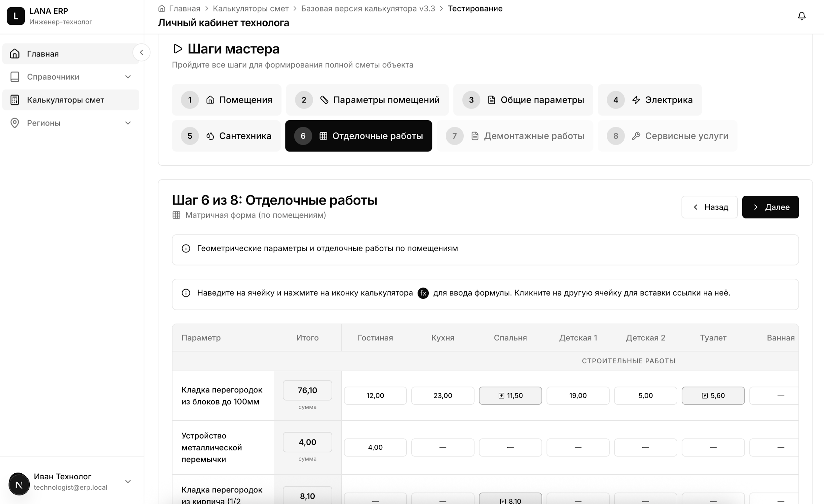
Task: Click the Назад button
Action: click(x=709, y=207)
